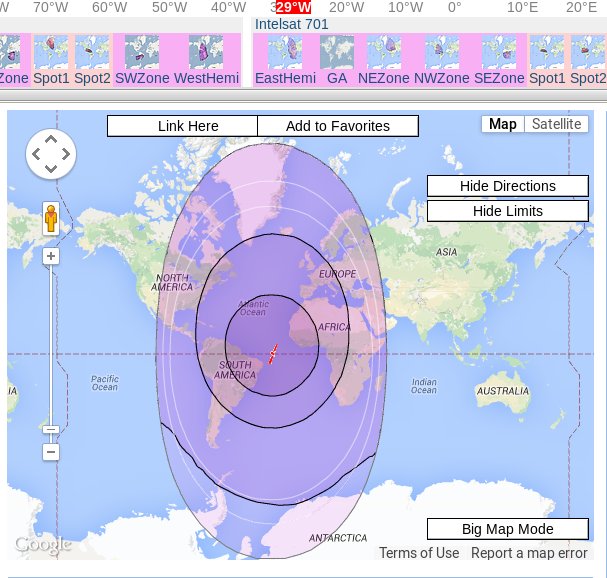Select the SEZone beam thumbnail
Image resolution: width=607 pixels, height=578 pixels.
click(x=499, y=52)
